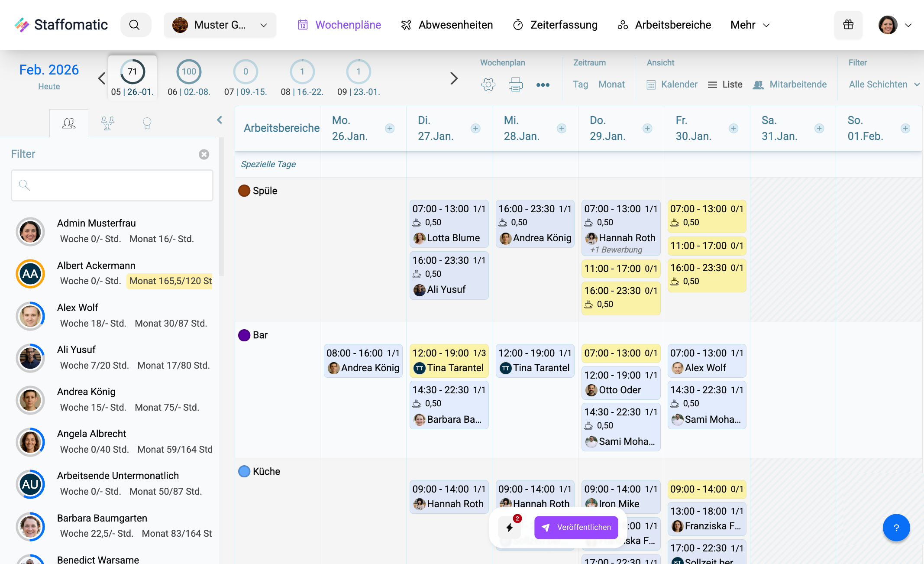
Task: Select the Monat time range
Action: (x=611, y=84)
